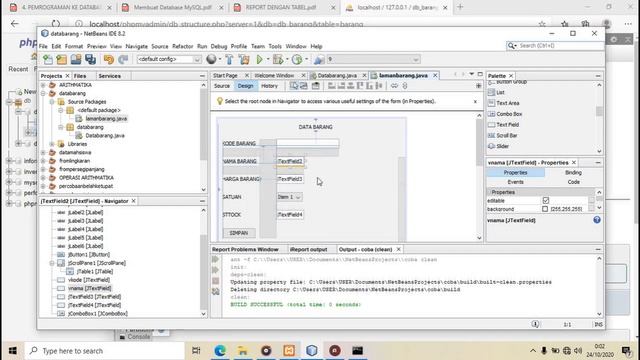
Task: Open the Navigate menu
Action: (x=136, y=47)
